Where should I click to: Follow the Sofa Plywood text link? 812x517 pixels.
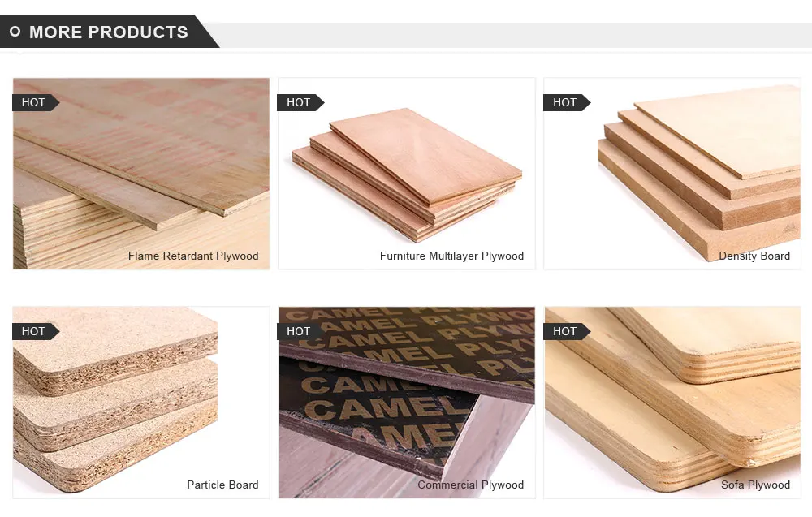(x=755, y=485)
